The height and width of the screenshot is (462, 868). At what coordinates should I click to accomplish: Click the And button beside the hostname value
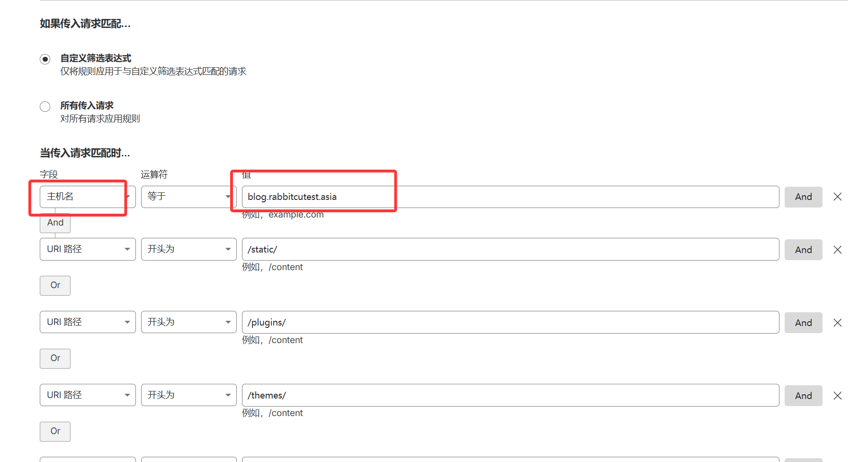[803, 197]
